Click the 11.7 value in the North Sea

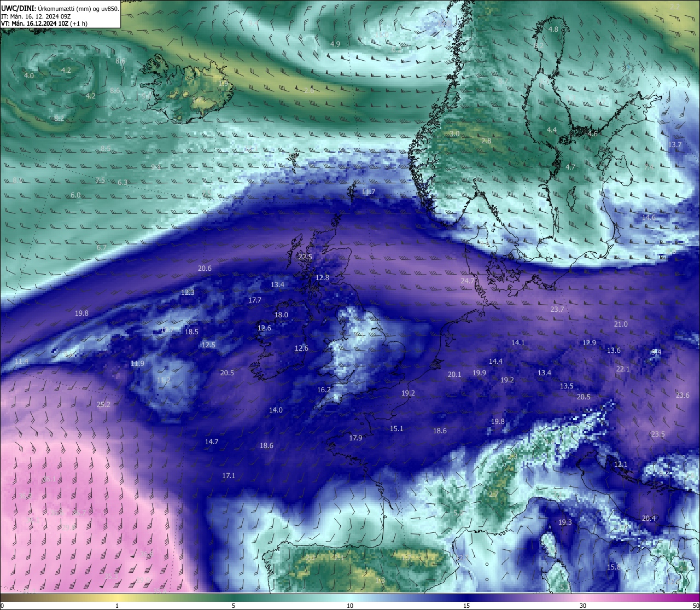[369, 192]
